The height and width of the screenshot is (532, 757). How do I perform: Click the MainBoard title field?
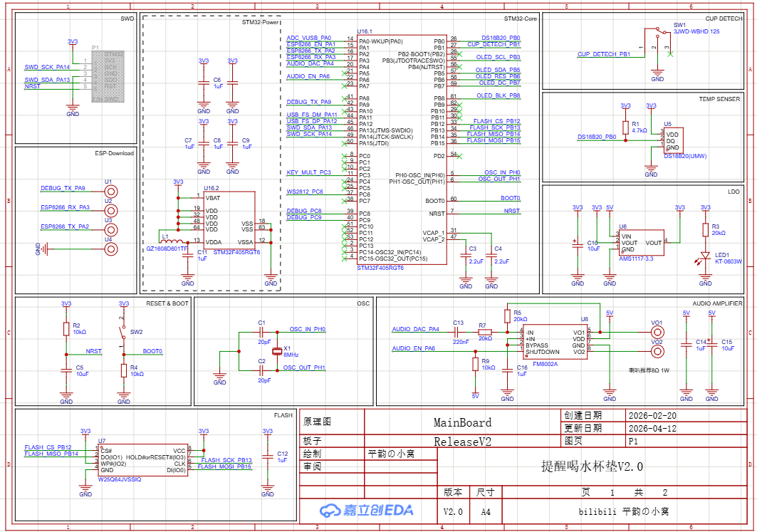point(462,422)
